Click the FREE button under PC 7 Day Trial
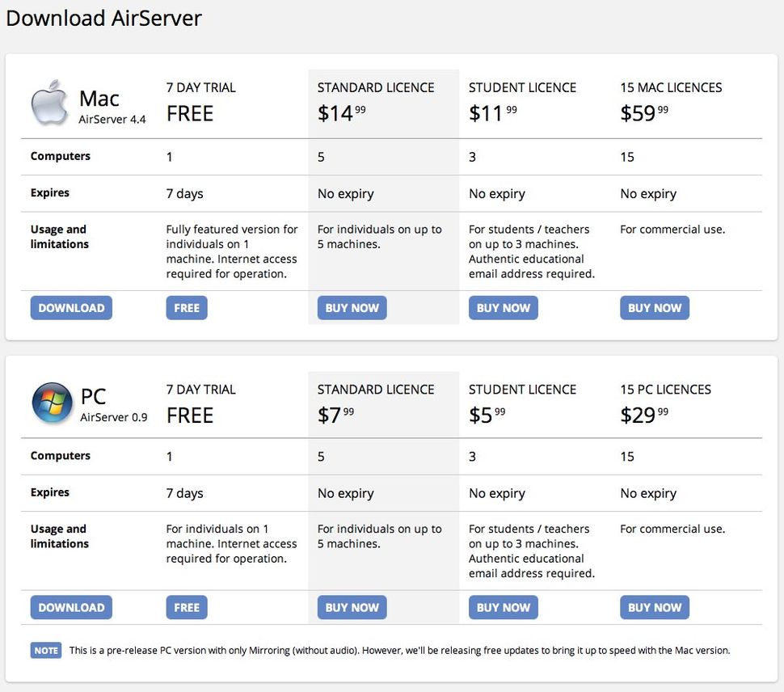Screen dimensions: 784x692 point(187,607)
